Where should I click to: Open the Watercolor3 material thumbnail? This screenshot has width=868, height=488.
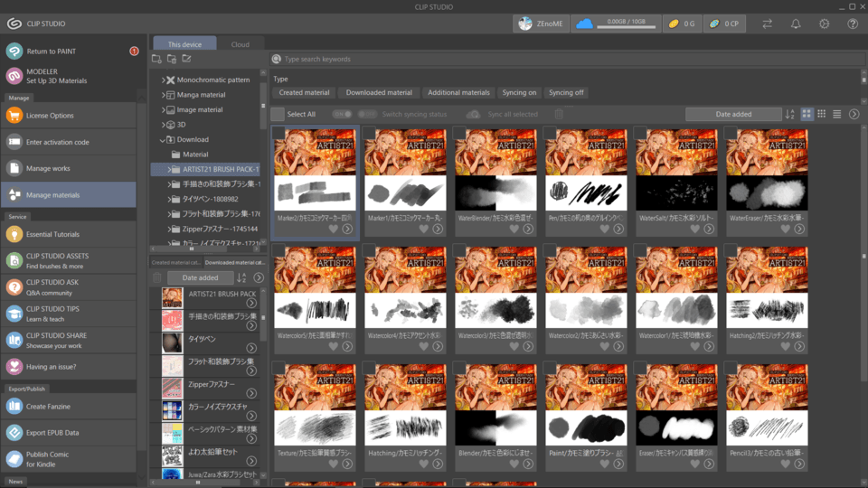(x=495, y=287)
